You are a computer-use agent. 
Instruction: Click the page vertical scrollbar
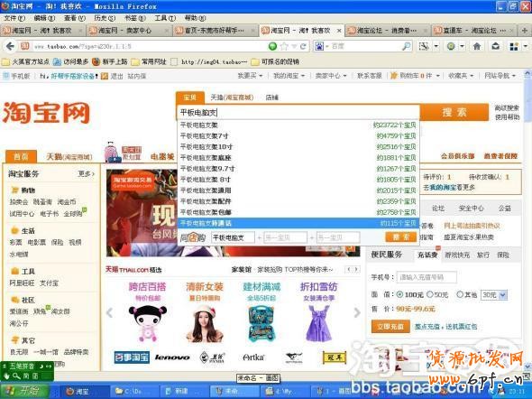(527, 221)
